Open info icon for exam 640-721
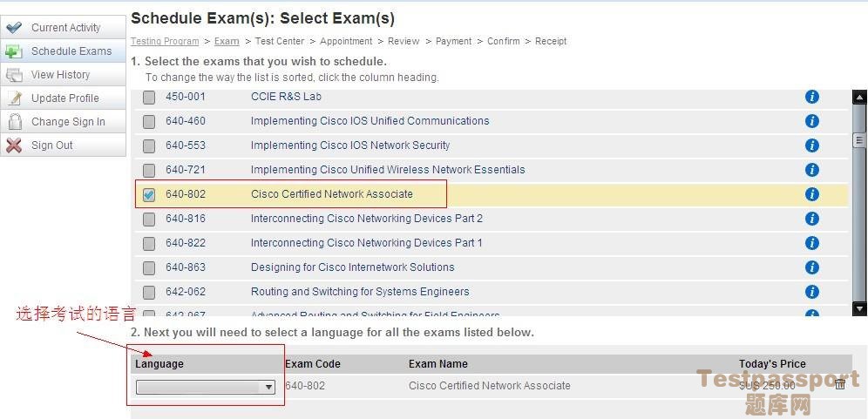The image size is (868, 419). coord(811,170)
